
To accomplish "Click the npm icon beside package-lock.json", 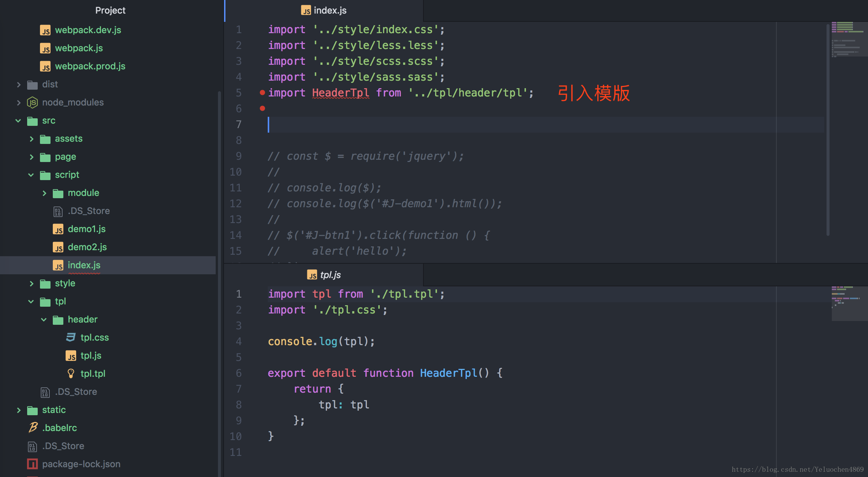I will 32,464.
